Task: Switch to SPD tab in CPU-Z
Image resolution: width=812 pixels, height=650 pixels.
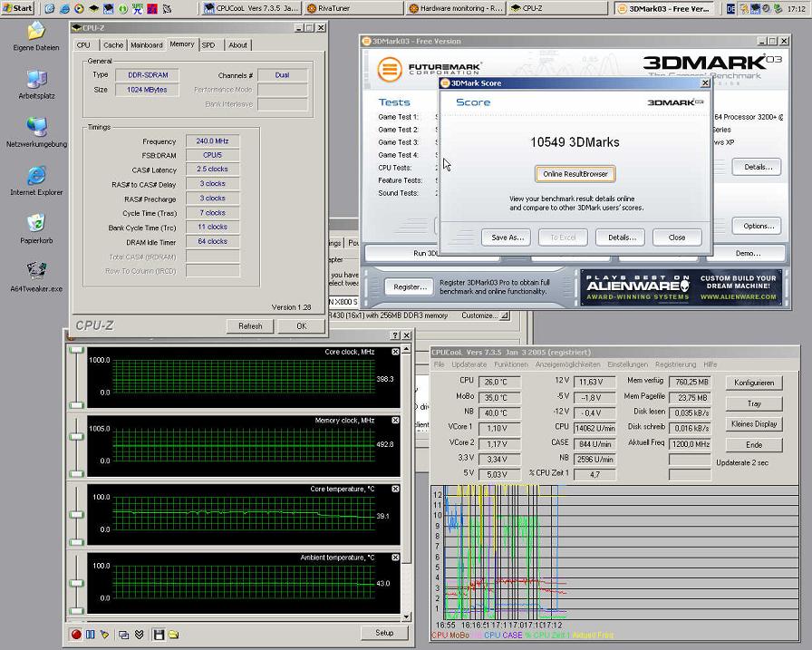Action: (x=208, y=45)
